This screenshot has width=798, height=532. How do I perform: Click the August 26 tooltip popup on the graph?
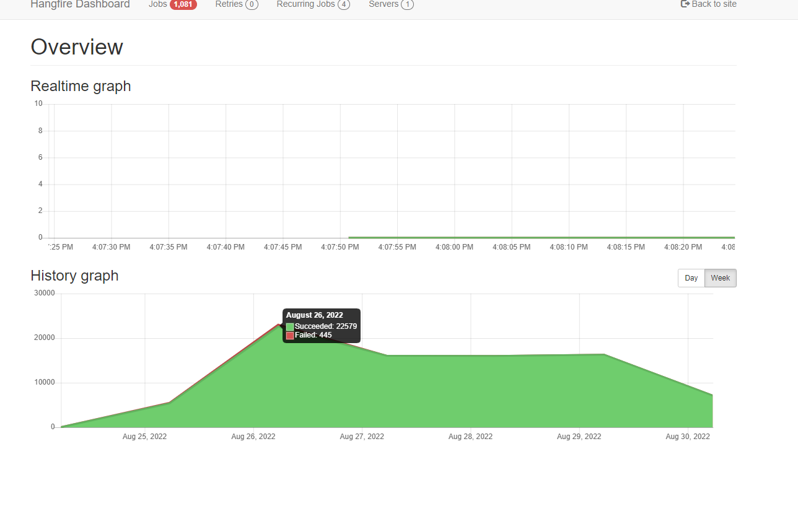coord(321,325)
